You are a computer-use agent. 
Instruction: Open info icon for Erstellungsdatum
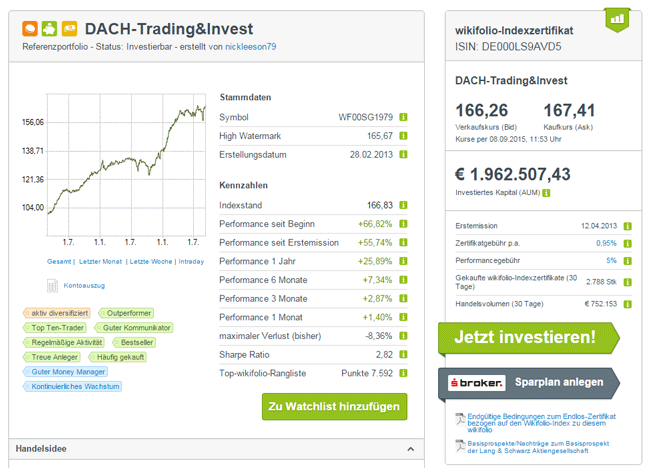[x=403, y=155]
